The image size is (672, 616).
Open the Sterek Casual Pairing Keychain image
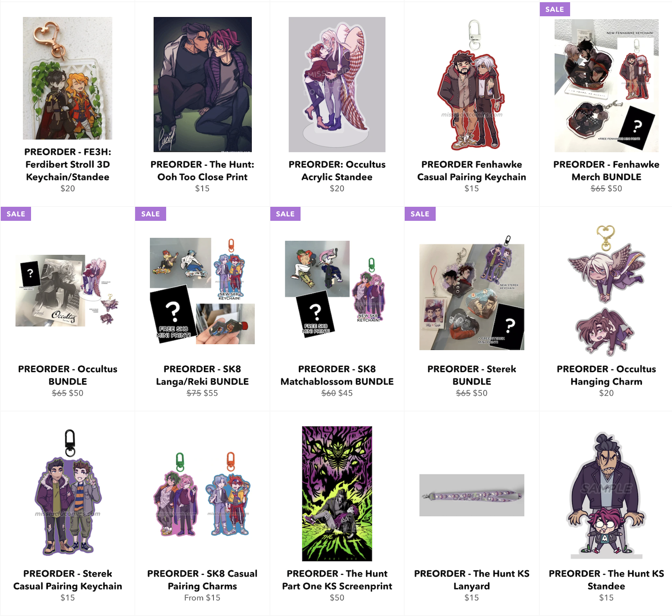tap(68, 493)
